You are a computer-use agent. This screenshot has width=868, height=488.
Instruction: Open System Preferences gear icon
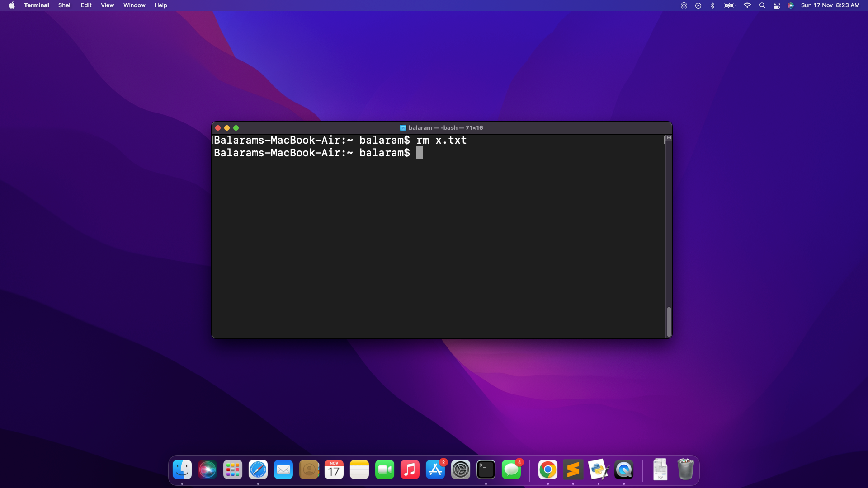pos(461,470)
